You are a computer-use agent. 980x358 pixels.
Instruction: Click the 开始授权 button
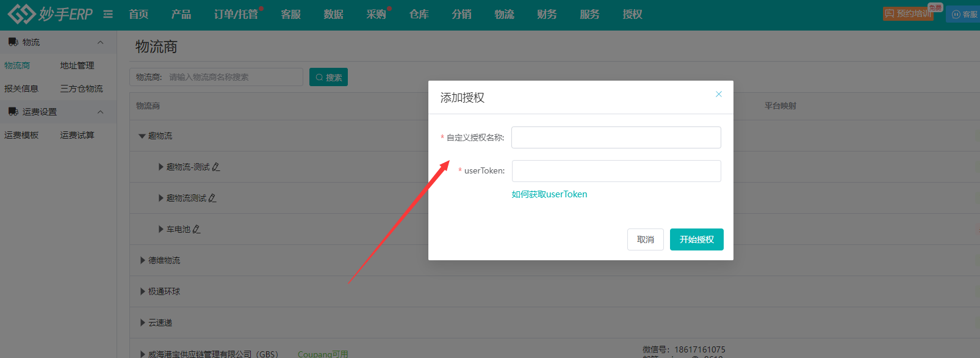pyautogui.click(x=696, y=239)
